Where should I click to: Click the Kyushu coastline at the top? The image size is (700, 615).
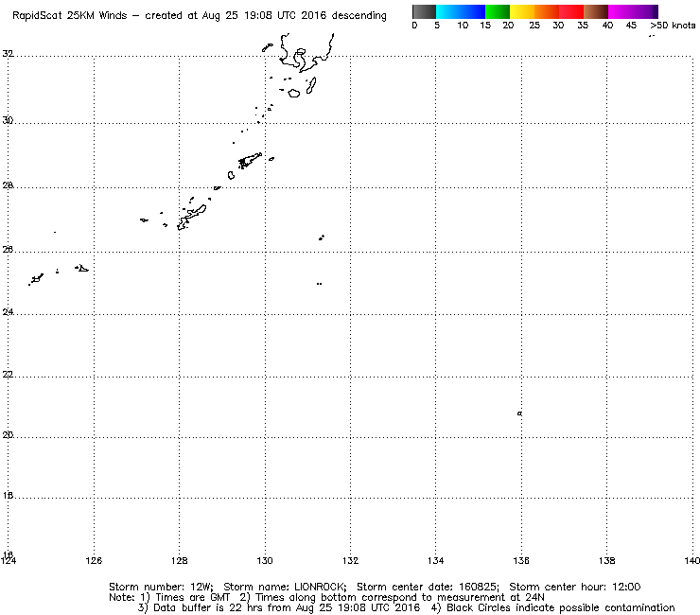tap(307, 53)
